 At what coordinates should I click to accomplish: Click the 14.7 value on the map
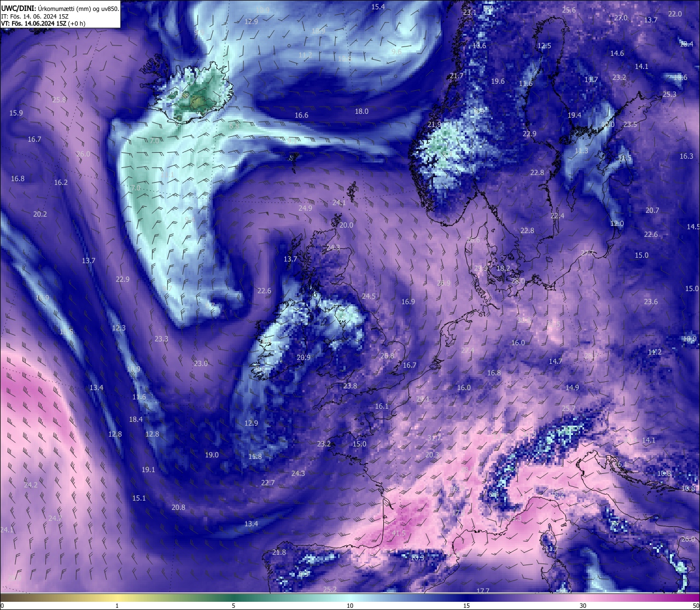[x=556, y=361]
